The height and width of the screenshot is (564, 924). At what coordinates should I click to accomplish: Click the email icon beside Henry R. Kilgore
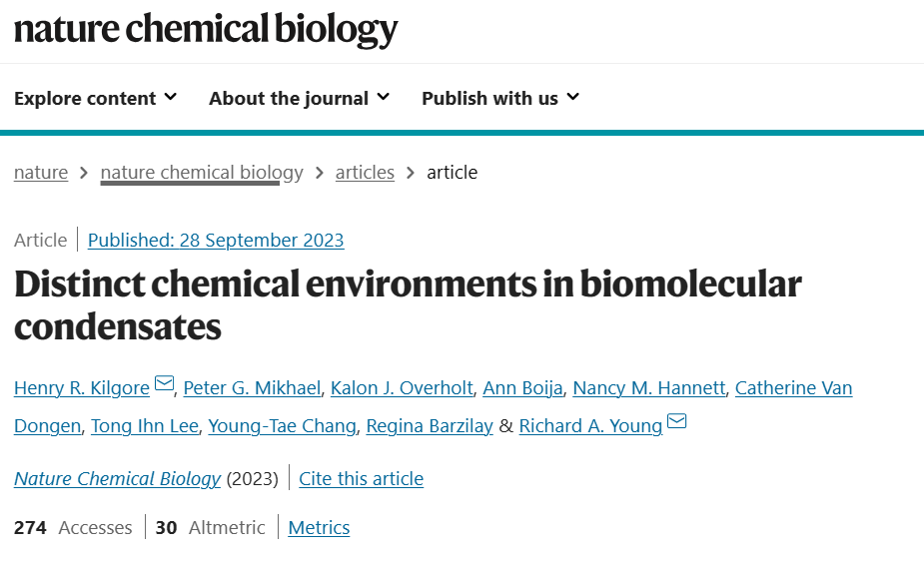pos(164,383)
